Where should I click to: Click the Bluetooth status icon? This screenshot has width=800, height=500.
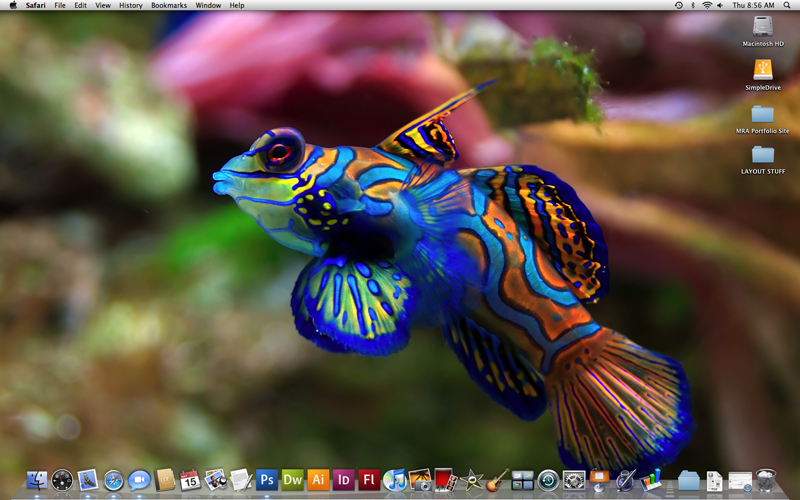(x=693, y=5)
